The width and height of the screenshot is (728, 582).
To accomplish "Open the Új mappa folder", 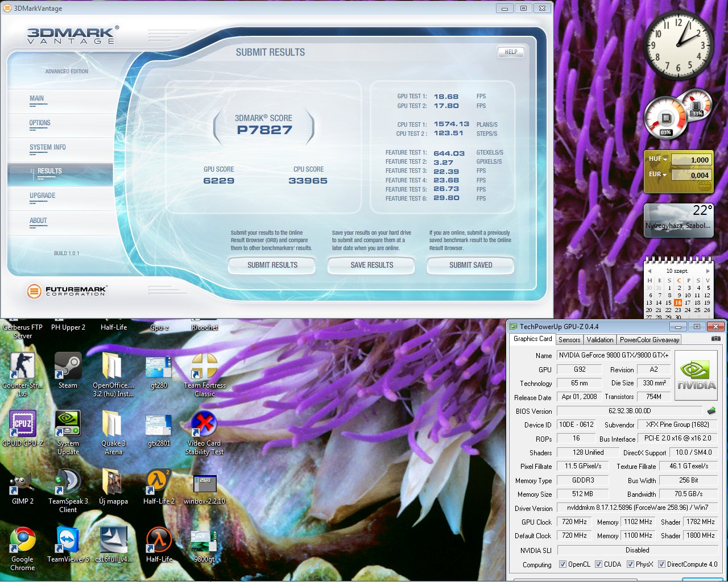I will click(113, 487).
